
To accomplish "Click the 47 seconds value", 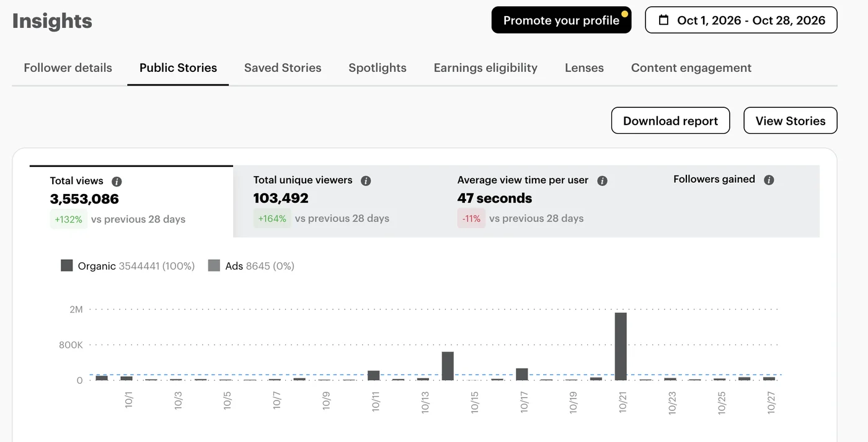I will tap(495, 198).
